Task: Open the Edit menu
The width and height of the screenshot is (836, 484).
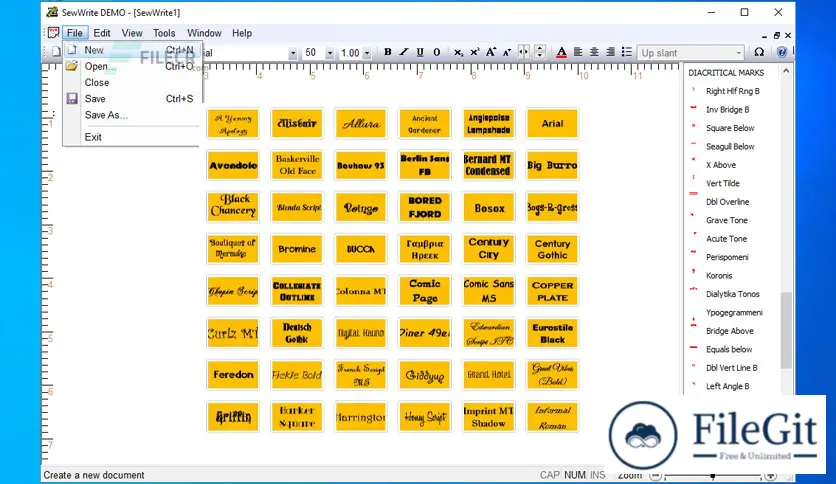Action: [102, 33]
